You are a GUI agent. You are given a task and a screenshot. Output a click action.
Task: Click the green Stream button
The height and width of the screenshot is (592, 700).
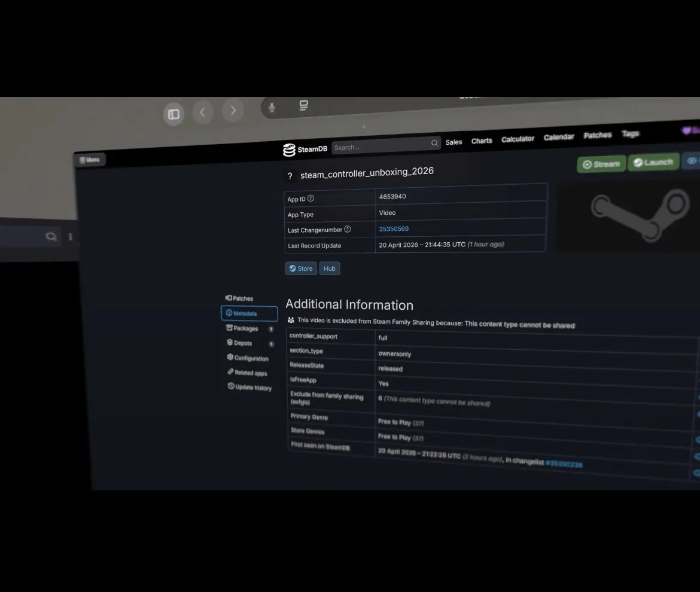pos(601,164)
